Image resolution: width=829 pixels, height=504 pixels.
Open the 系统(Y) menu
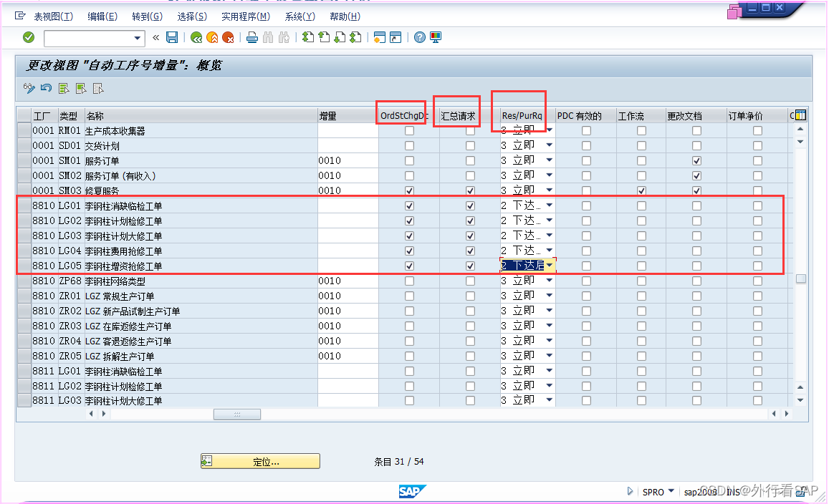pos(300,16)
